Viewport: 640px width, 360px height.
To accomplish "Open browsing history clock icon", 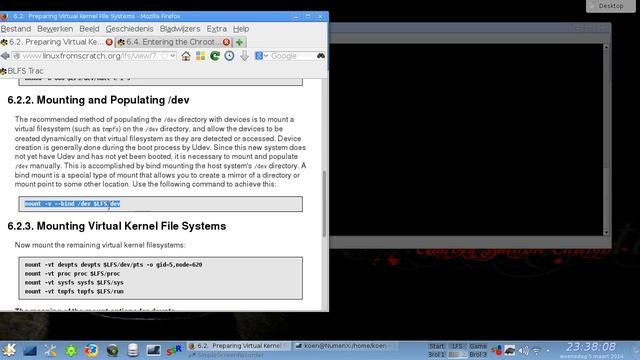I will click(229, 56).
